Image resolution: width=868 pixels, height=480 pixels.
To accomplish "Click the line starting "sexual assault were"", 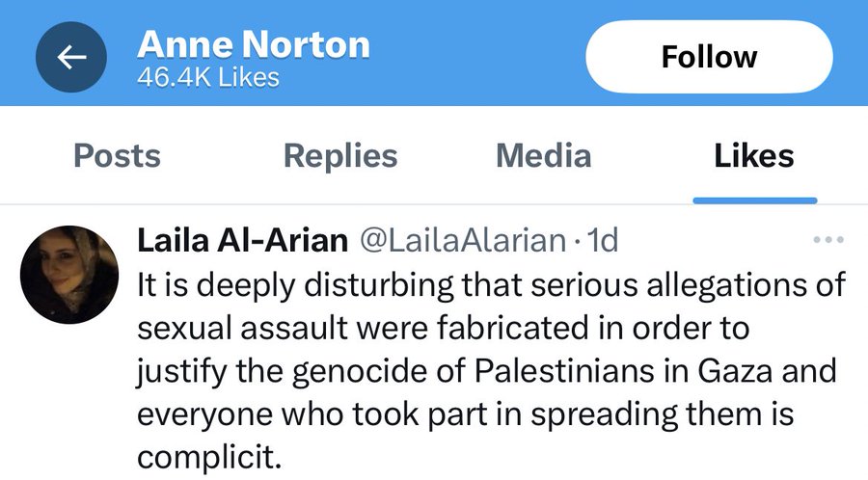I will click(x=444, y=328).
